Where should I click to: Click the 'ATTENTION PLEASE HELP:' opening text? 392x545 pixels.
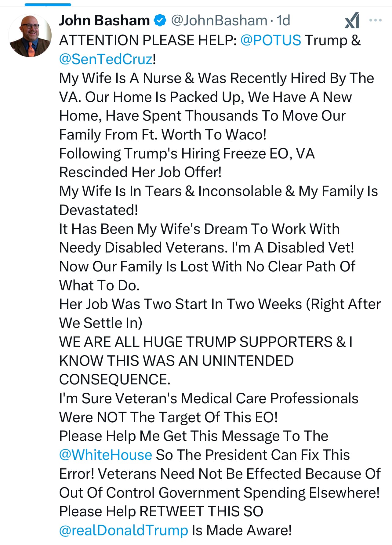(x=148, y=40)
